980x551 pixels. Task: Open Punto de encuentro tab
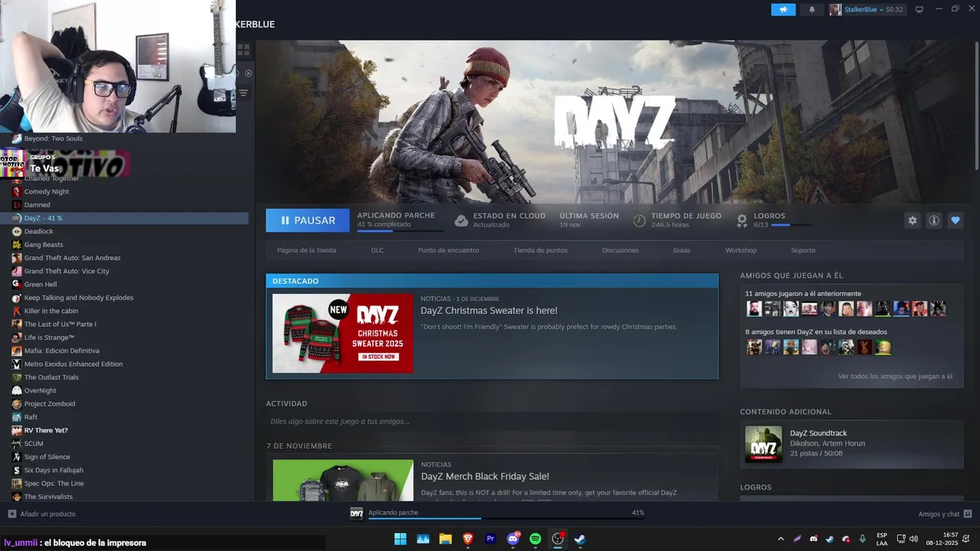[x=449, y=250]
